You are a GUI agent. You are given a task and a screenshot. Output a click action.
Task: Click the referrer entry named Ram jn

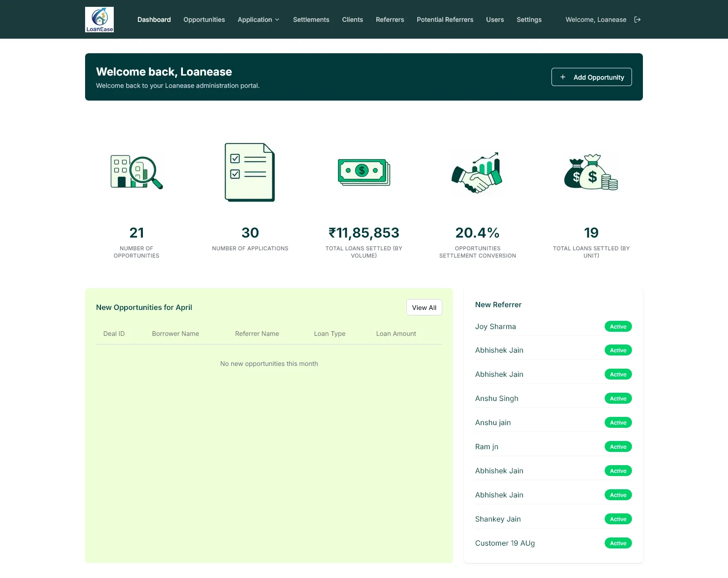(x=486, y=446)
